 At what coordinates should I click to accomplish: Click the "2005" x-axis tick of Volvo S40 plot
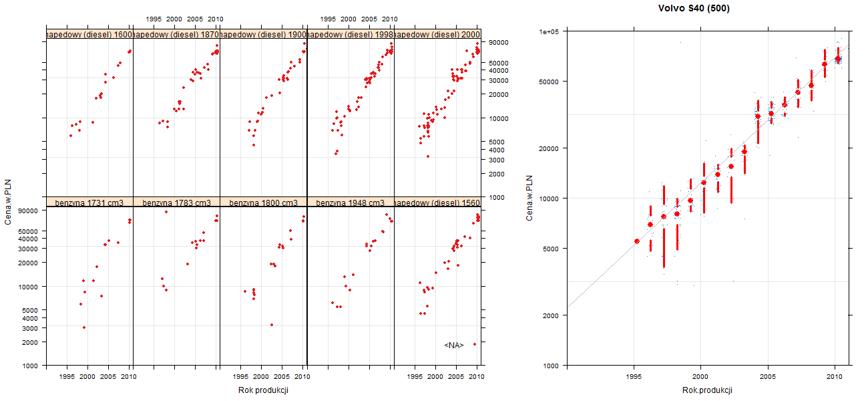tap(768, 377)
